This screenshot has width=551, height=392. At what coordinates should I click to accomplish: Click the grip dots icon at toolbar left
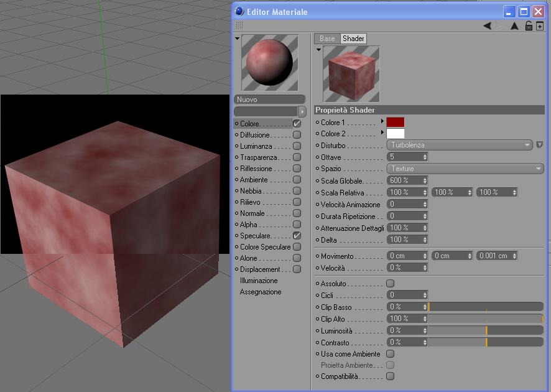[x=239, y=26]
